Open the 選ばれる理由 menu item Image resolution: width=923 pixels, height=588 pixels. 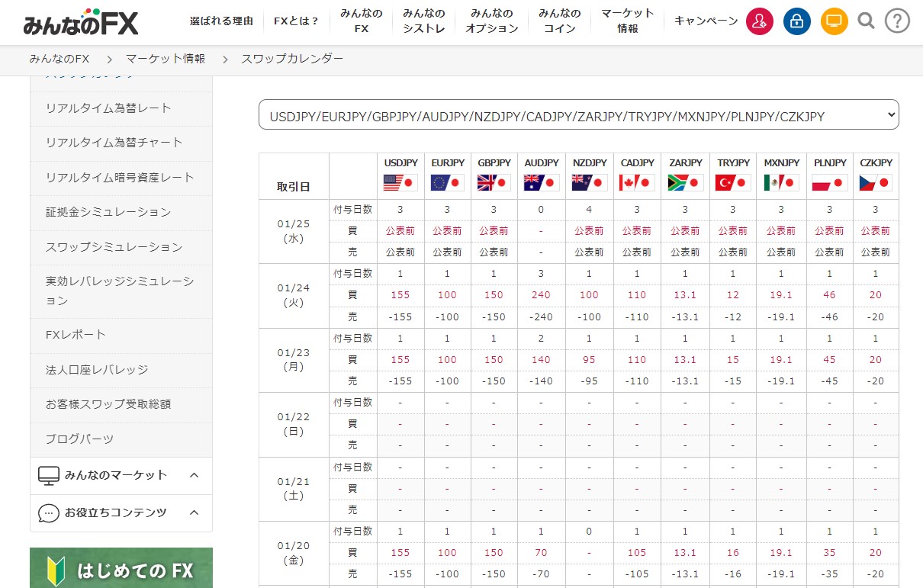(221, 21)
